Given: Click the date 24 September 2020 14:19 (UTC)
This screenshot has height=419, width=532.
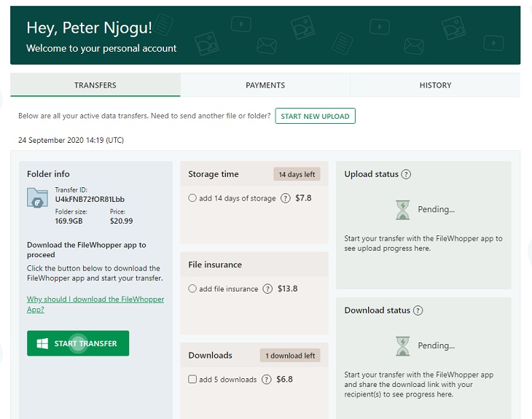Looking at the screenshot, I should pyautogui.click(x=71, y=140).
